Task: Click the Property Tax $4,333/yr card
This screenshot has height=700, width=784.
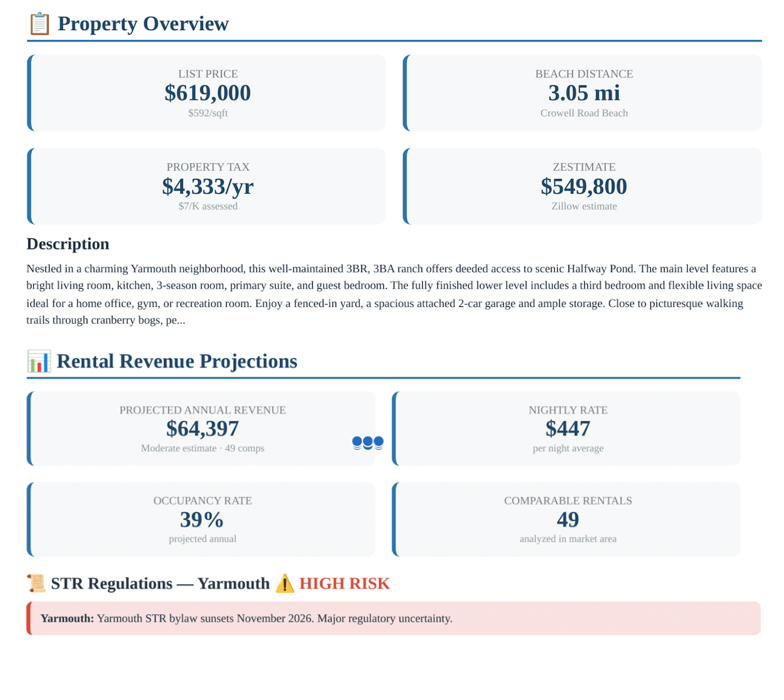Action: pos(207,186)
